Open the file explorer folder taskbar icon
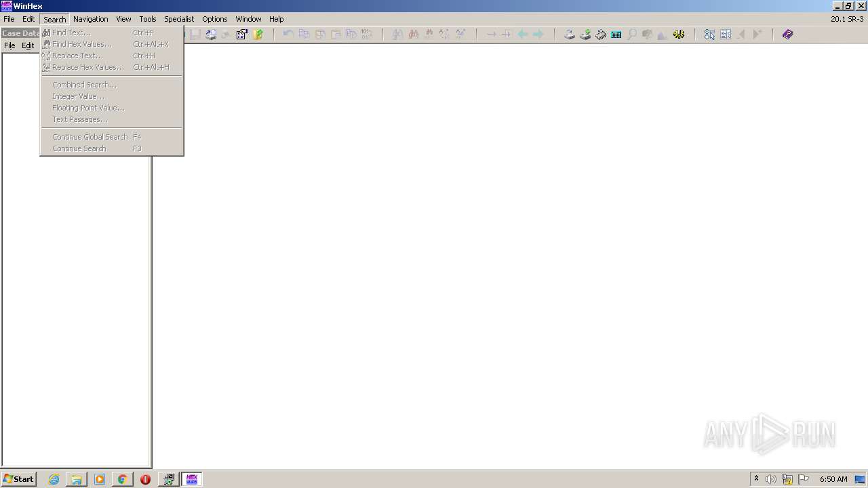Image resolution: width=868 pixels, height=488 pixels. click(77, 479)
